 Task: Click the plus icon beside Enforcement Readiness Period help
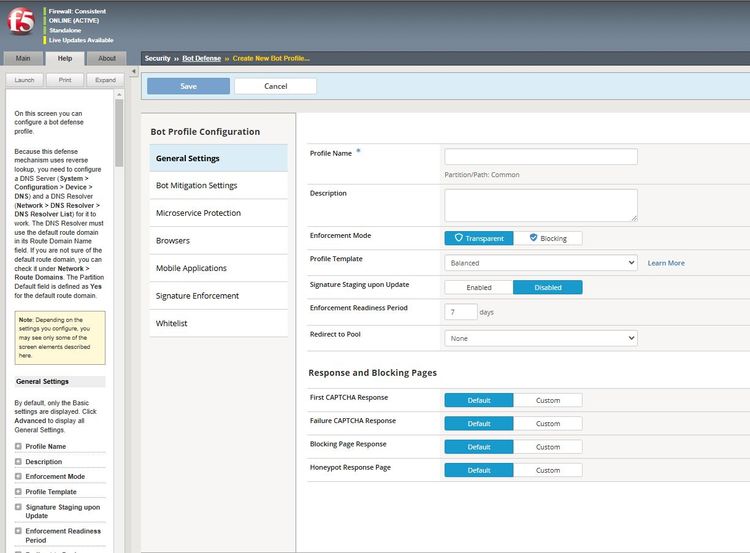(18, 531)
